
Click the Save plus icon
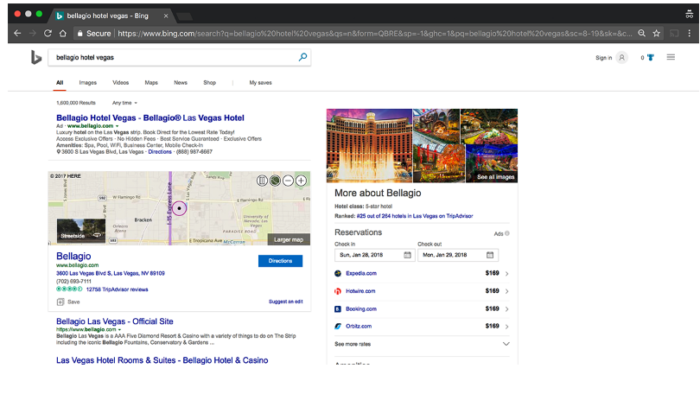tap(60, 302)
